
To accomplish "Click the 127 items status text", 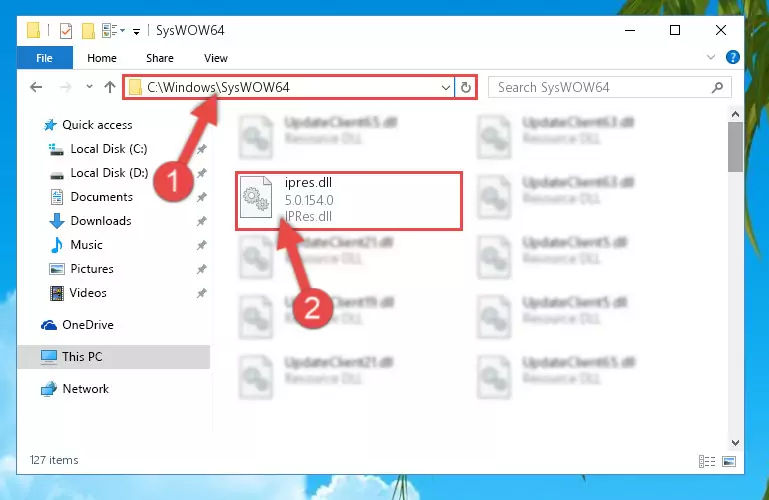I will tap(54, 460).
